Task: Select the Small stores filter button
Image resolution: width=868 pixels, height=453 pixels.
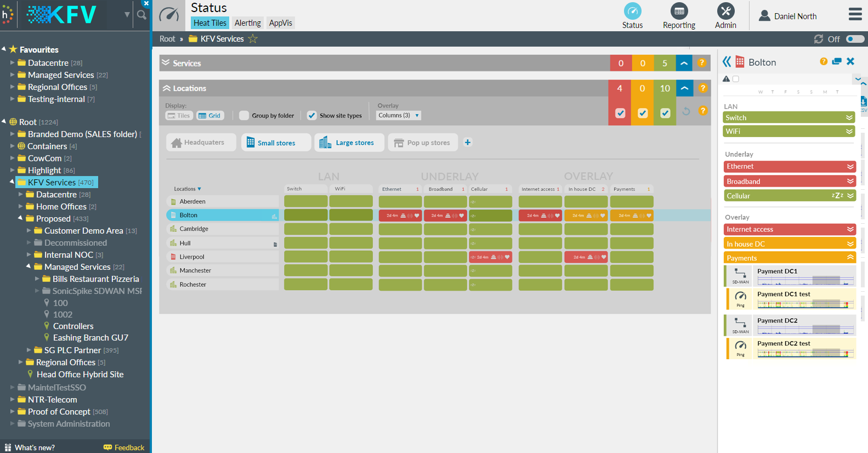Action: click(x=276, y=143)
